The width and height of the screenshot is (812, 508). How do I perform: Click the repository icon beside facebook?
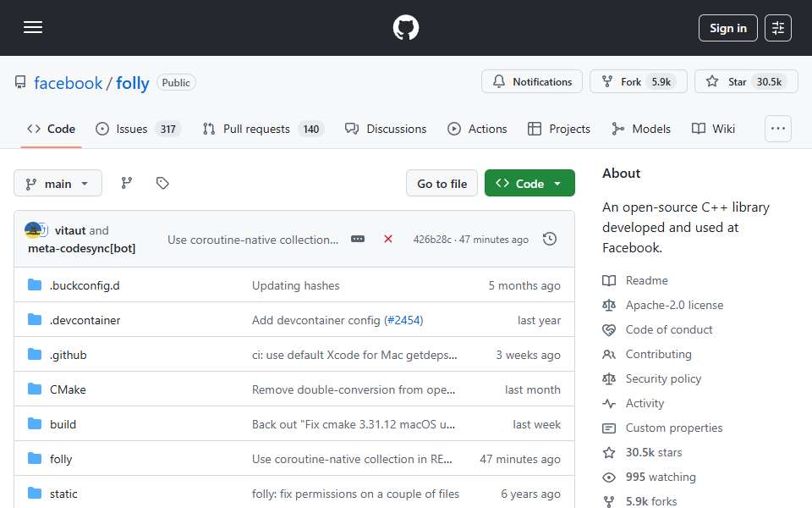click(x=20, y=82)
